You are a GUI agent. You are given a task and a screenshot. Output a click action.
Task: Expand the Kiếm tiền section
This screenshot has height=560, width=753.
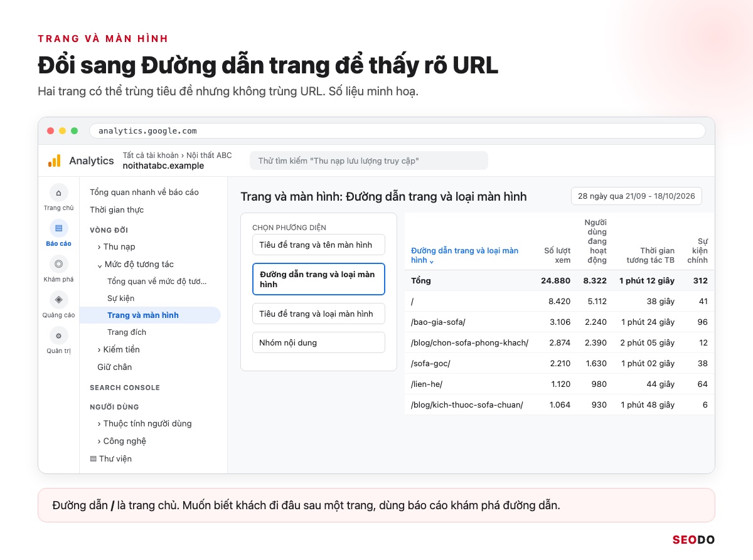click(x=119, y=349)
